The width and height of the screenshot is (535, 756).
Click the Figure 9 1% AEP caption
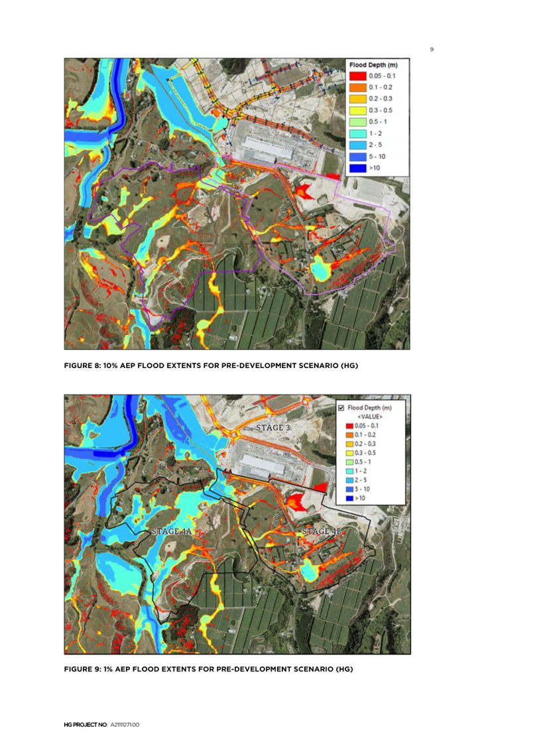[208, 670]
